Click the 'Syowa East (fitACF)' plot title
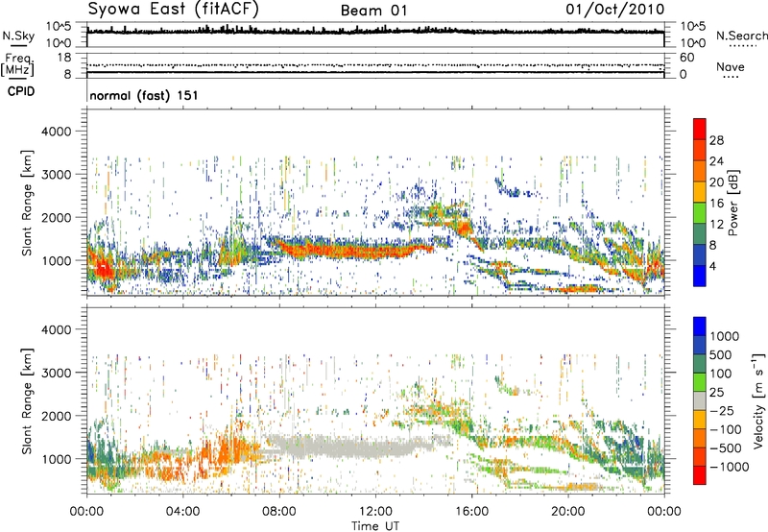Screen dimensions: 768x532 pyautogui.click(x=174, y=10)
